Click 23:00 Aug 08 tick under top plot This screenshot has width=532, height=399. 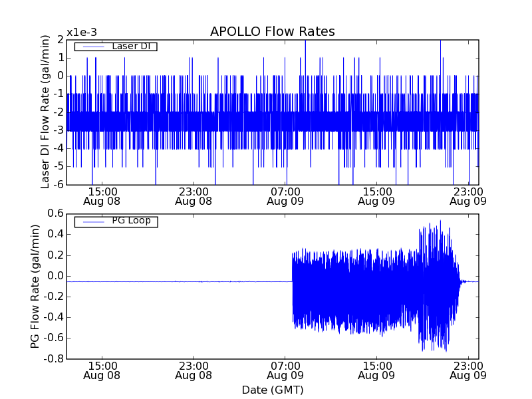tap(194, 196)
